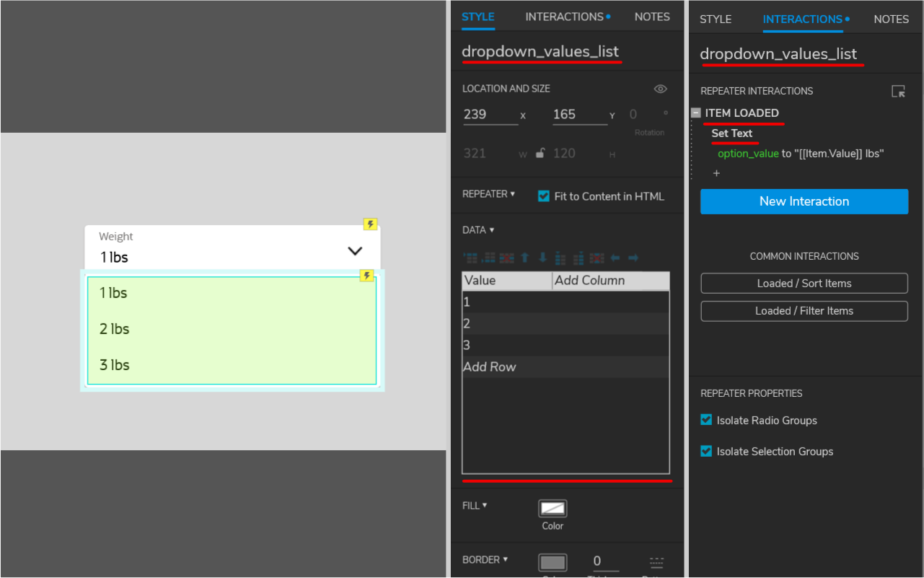This screenshot has height=578, width=924.
Task: Delete the selected repeater column
Action: pyautogui.click(x=597, y=258)
